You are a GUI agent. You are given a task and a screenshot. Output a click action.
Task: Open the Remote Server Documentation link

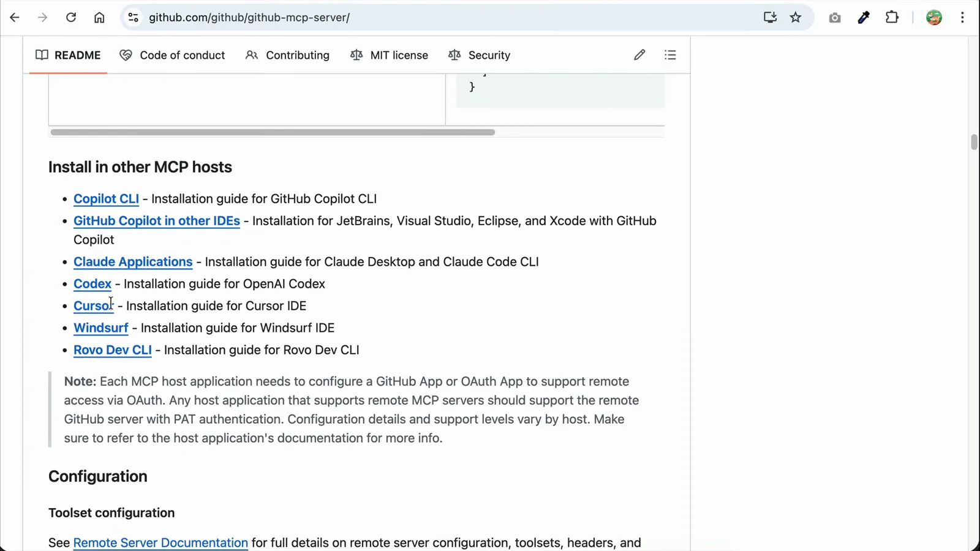(x=160, y=543)
